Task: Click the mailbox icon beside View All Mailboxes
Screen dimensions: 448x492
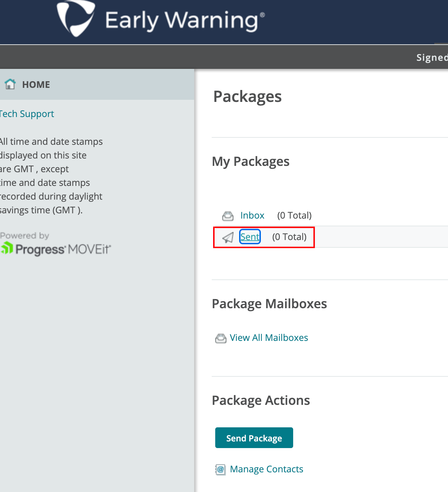Action: [220, 338]
